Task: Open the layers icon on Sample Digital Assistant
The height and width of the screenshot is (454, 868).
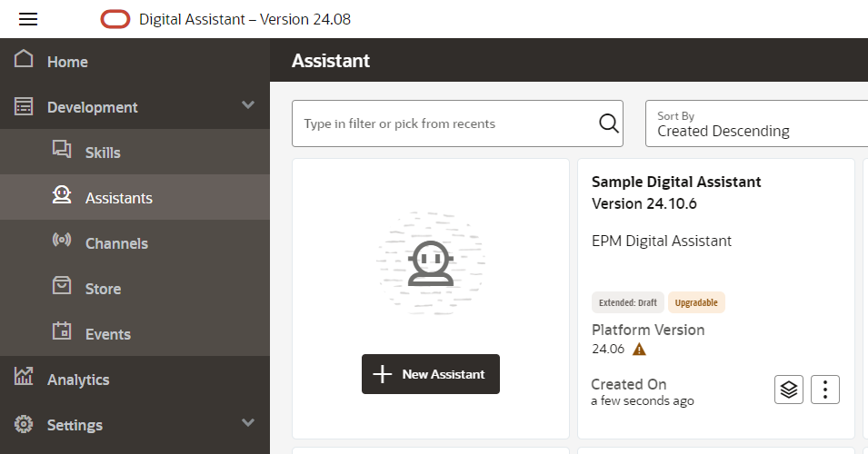Action: [789, 390]
